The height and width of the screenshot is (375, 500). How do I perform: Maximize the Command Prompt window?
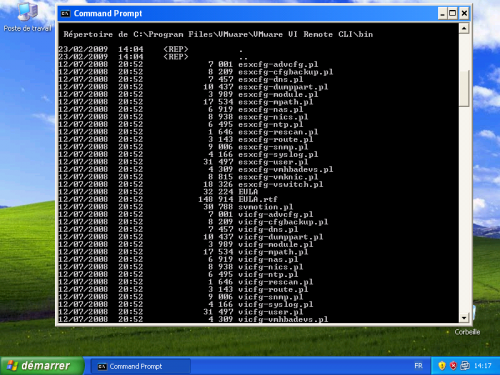453,14
